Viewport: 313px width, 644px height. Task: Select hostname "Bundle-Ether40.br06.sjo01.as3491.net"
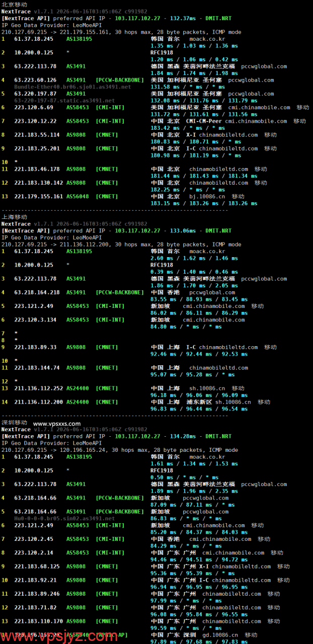click(x=72, y=87)
